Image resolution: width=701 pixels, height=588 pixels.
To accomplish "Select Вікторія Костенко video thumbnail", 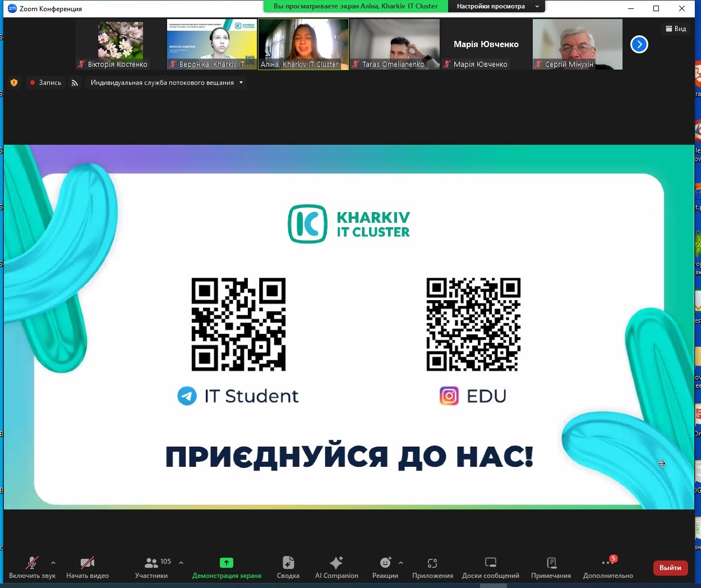I will click(121, 44).
